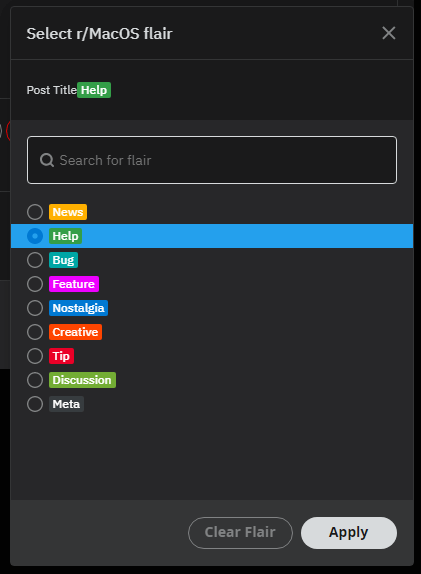Screen dimensions: 421x574
Task: Click the orange News flair tag
Action: click(68, 212)
